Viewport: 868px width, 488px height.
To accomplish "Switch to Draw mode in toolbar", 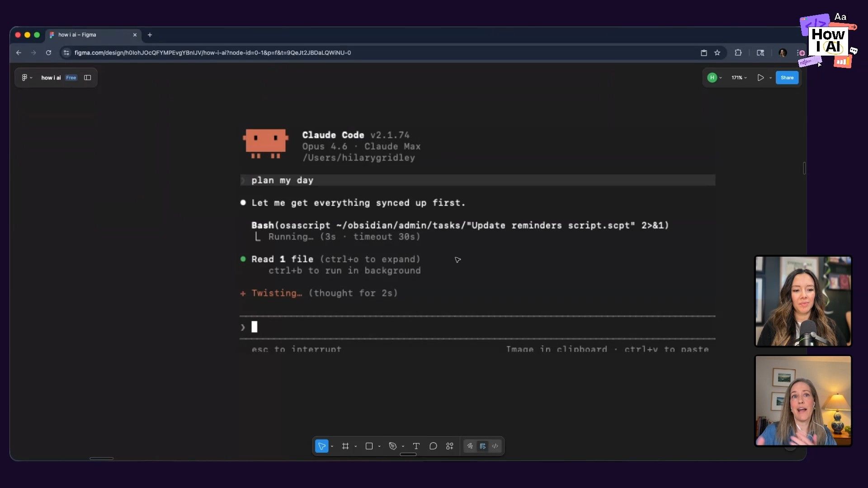I will 470,446.
